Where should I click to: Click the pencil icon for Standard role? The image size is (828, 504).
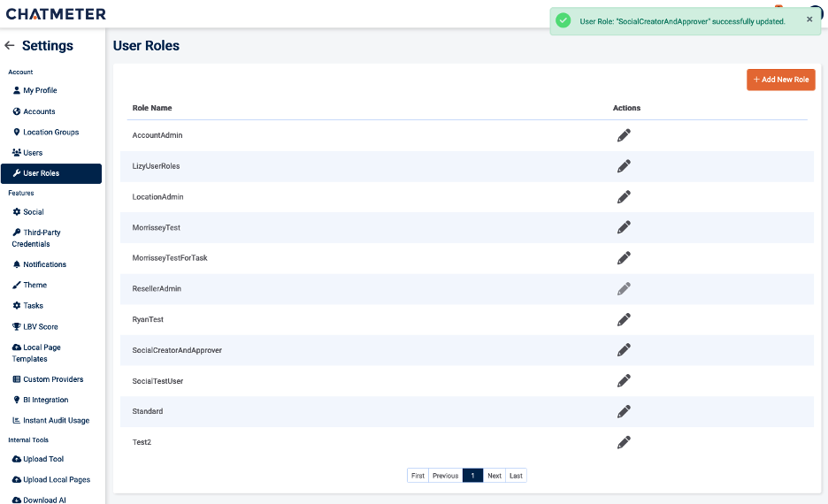tap(624, 411)
